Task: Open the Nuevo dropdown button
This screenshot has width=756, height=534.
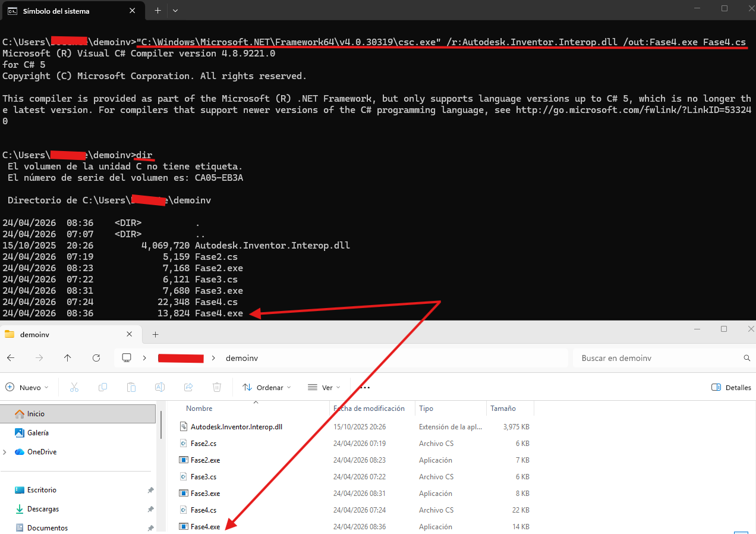Action: click(27, 387)
